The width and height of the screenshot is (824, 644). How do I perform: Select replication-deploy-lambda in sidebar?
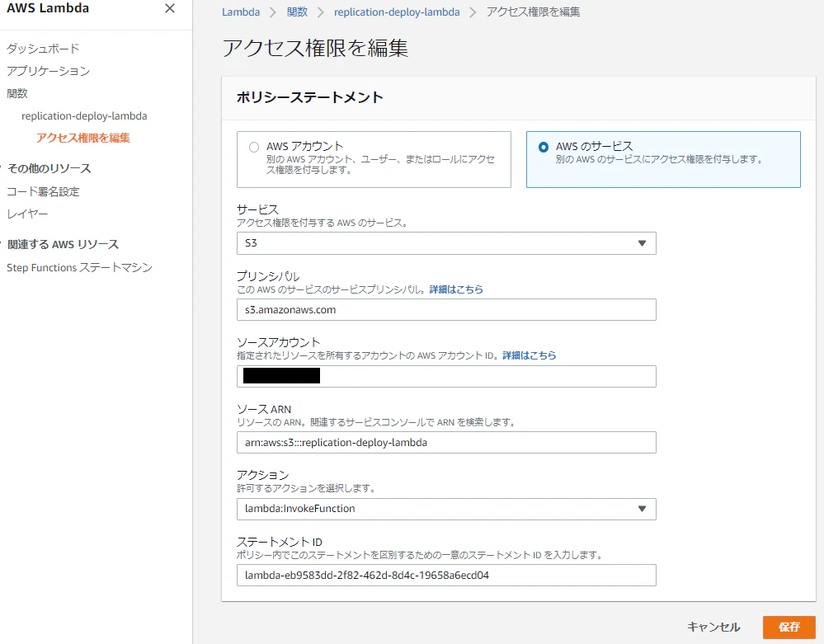tap(84, 115)
